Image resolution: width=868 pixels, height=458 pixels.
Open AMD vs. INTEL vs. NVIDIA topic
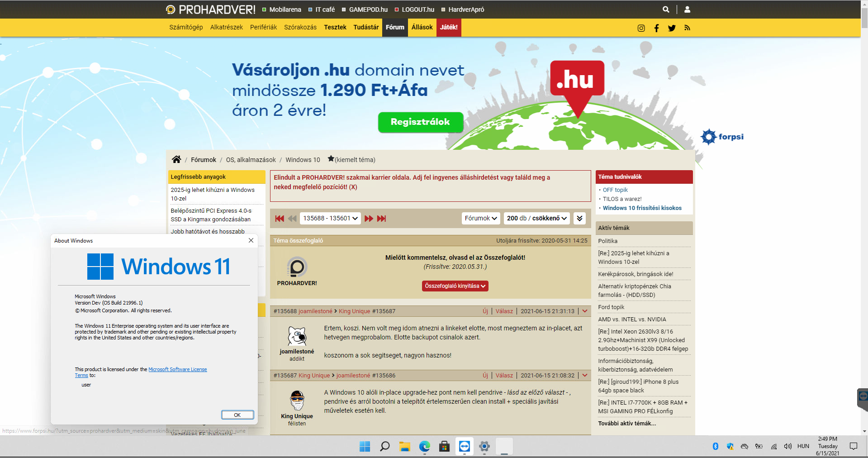click(632, 320)
